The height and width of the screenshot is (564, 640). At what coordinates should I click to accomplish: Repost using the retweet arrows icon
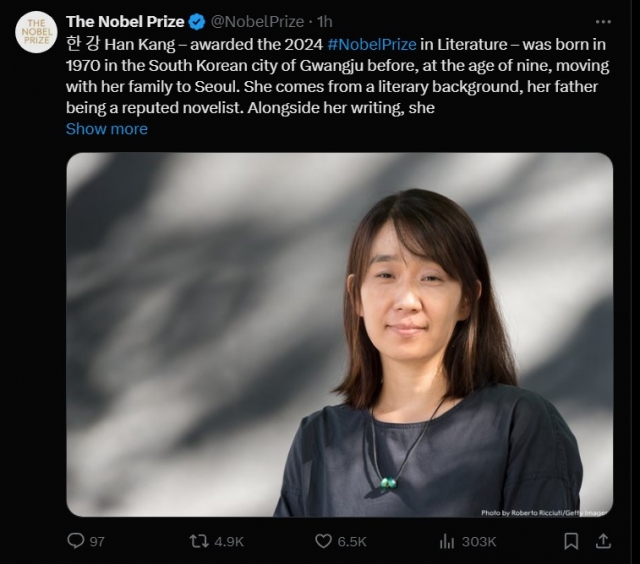199,541
